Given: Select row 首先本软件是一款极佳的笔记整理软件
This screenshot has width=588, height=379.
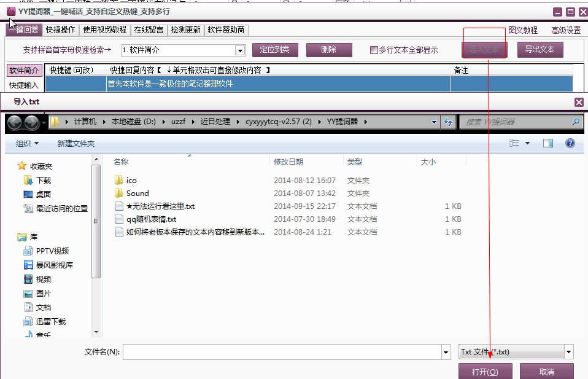Looking at the screenshot, I should 309,84.
